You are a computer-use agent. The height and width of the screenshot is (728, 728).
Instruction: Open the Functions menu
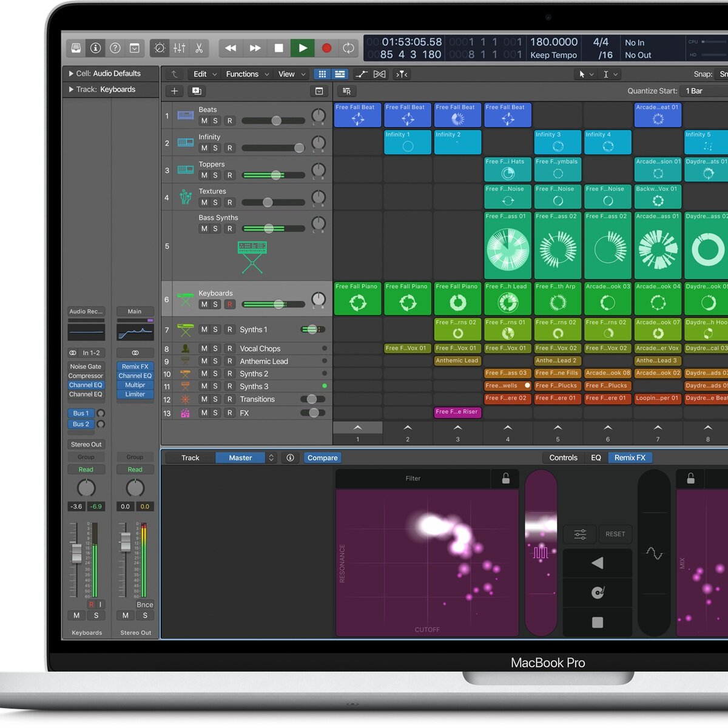pyautogui.click(x=247, y=74)
